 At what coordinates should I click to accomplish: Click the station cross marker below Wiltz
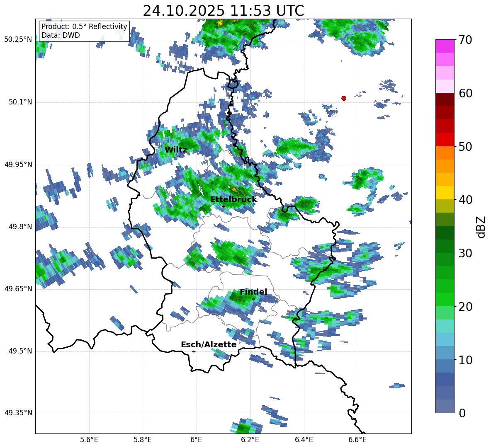click(178, 157)
